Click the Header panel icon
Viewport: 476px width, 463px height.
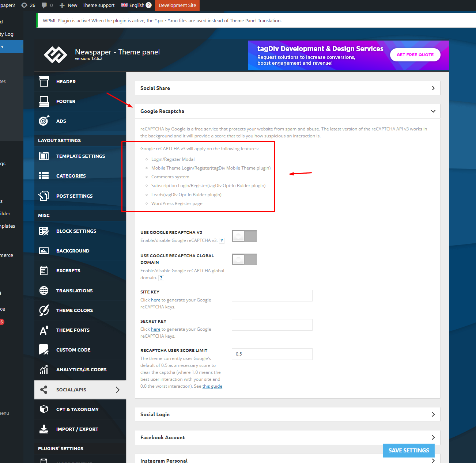click(44, 81)
